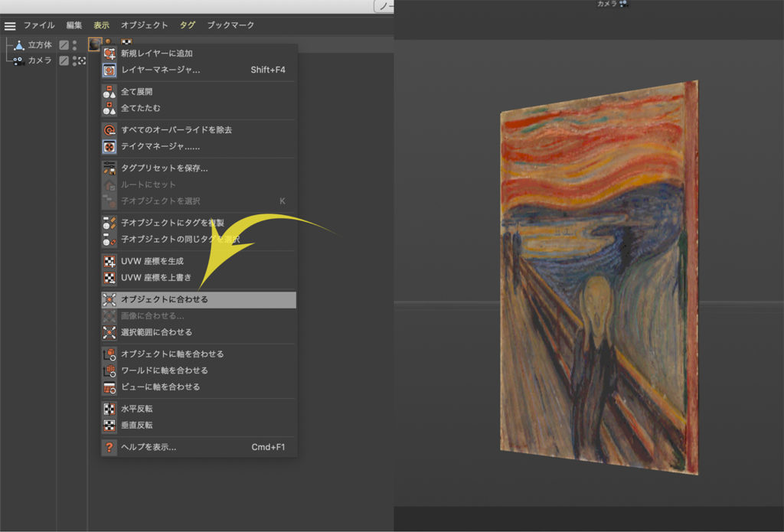This screenshot has height=532, width=784.
Task: Select the material texture tag on 立方体
Action: point(94,44)
